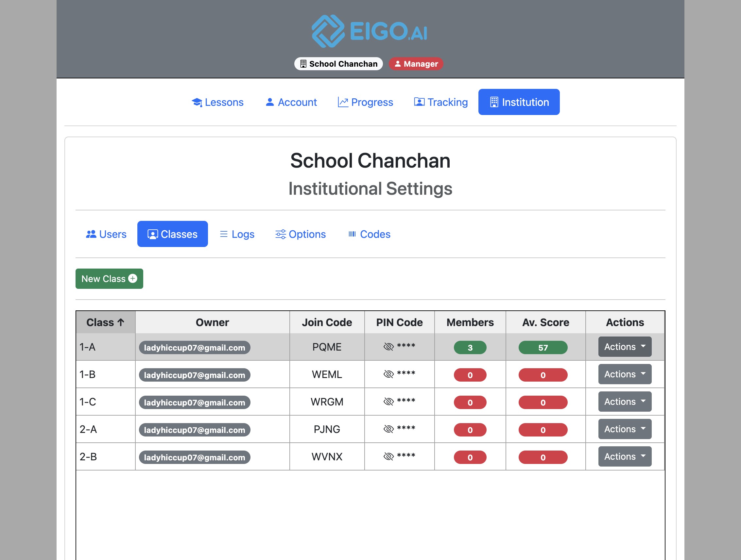Viewport: 741px width, 560px height.
Task: Open Actions dropdown for class 2-A
Action: 625,429
